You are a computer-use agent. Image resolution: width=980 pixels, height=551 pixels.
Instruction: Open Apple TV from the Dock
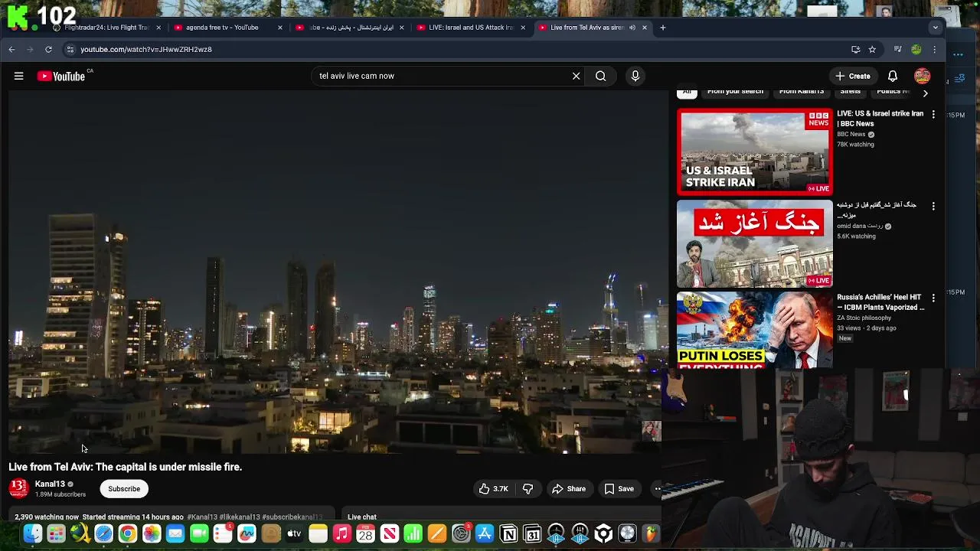point(294,534)
